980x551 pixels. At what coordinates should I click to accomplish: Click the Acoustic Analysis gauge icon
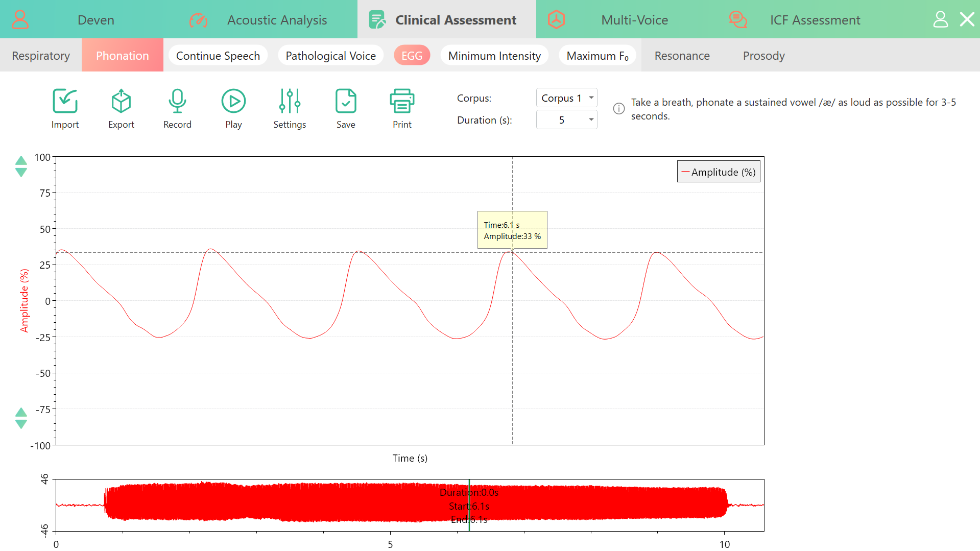[x=198, y=20]
